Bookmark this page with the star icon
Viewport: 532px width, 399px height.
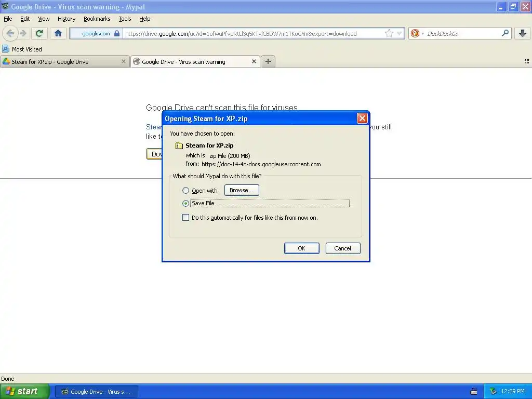[389, 33]
